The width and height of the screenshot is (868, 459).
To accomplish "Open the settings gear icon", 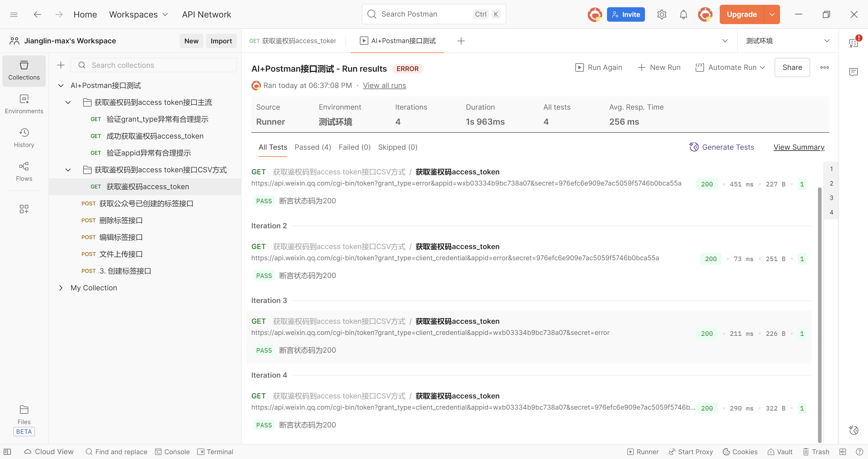I will coord(662,14).
